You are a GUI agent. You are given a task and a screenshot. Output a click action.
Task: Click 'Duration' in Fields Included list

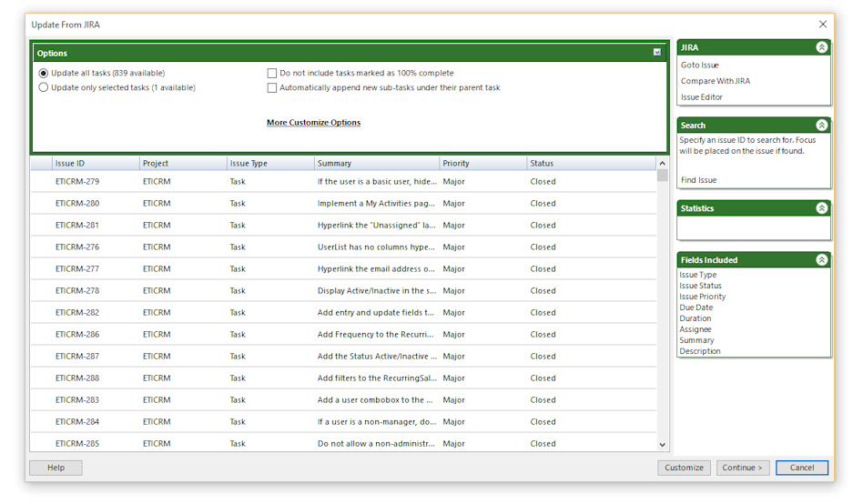click(696, 318)
